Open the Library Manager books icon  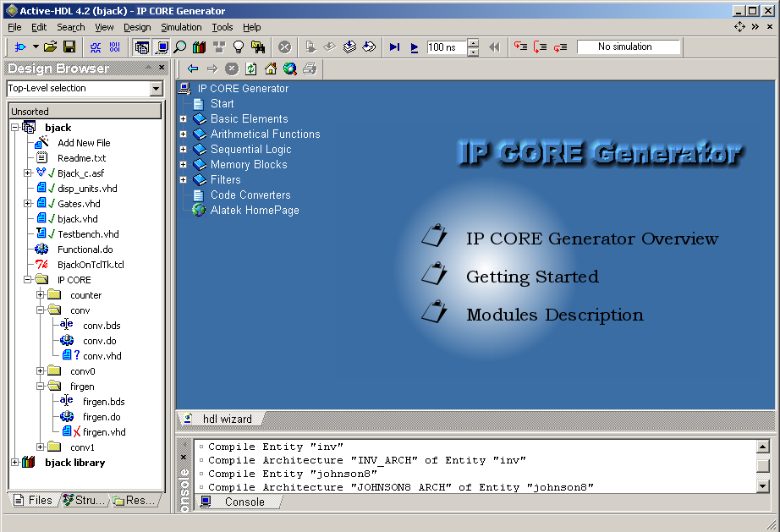click(200, 47)
